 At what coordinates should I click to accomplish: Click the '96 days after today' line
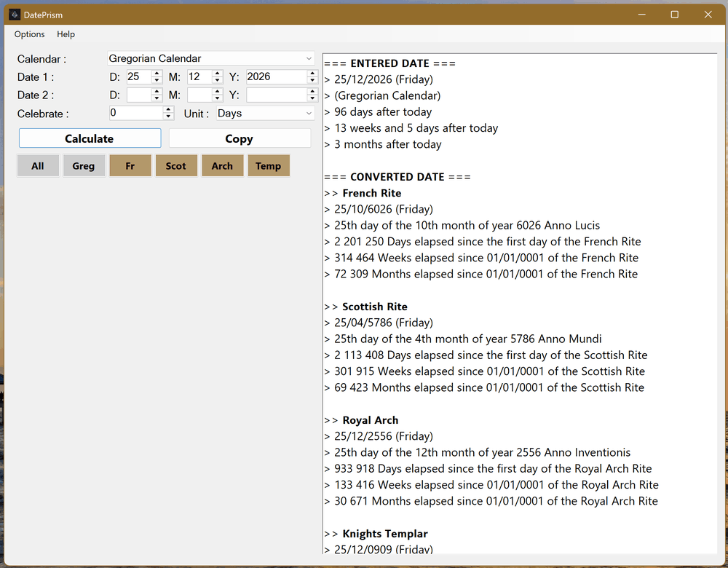point(383,112)
